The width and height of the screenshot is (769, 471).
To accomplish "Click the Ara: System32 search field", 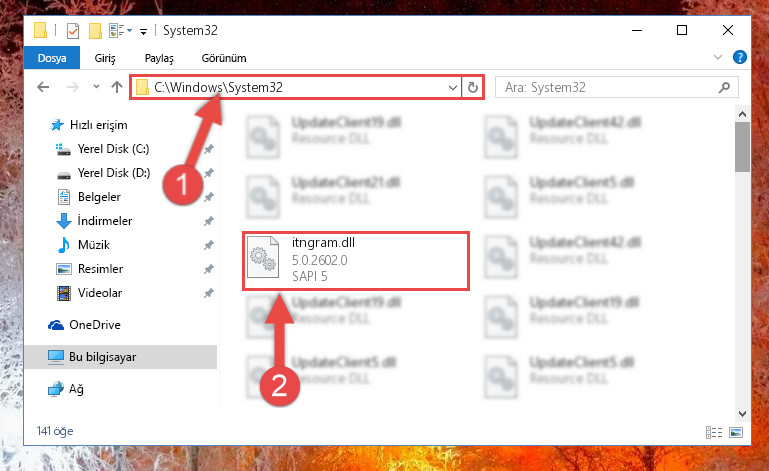I will (x=608, y=87).
